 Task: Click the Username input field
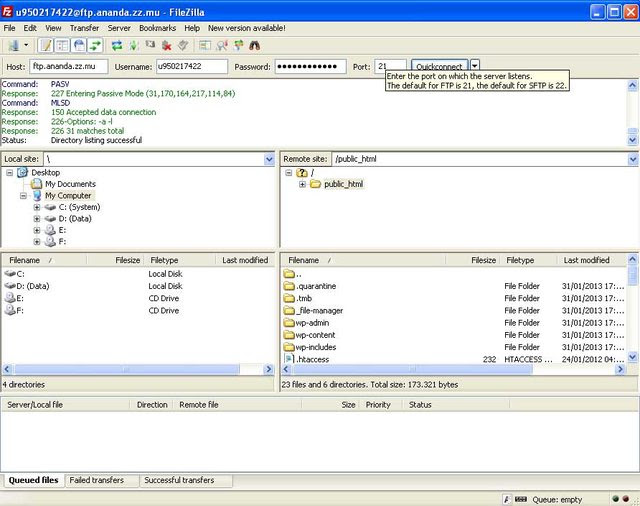coord(192,66)
